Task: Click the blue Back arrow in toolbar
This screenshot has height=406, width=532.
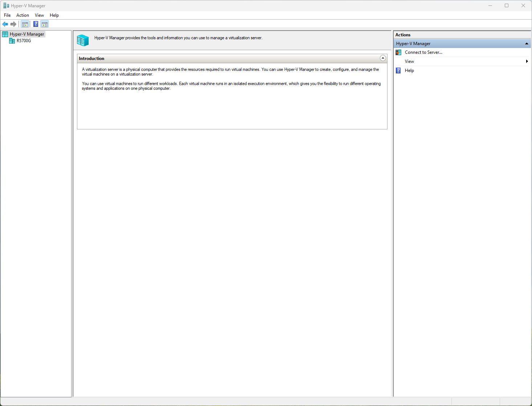Action: click(5, 24)
